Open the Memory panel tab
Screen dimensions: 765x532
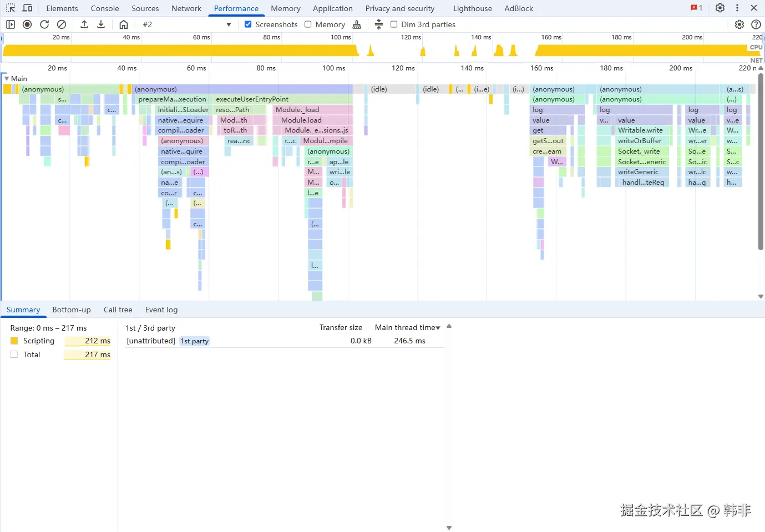pyautogui.click(x=286, y=8)
